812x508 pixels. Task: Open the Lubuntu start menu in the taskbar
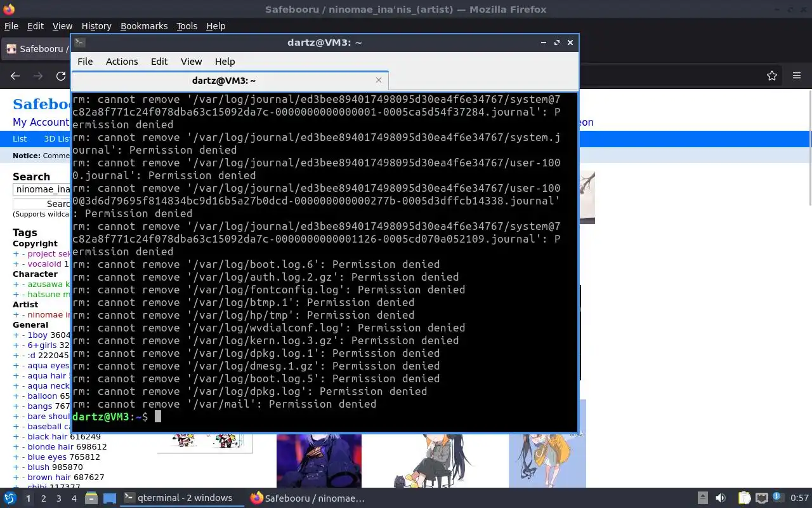[x=10, y=498]
